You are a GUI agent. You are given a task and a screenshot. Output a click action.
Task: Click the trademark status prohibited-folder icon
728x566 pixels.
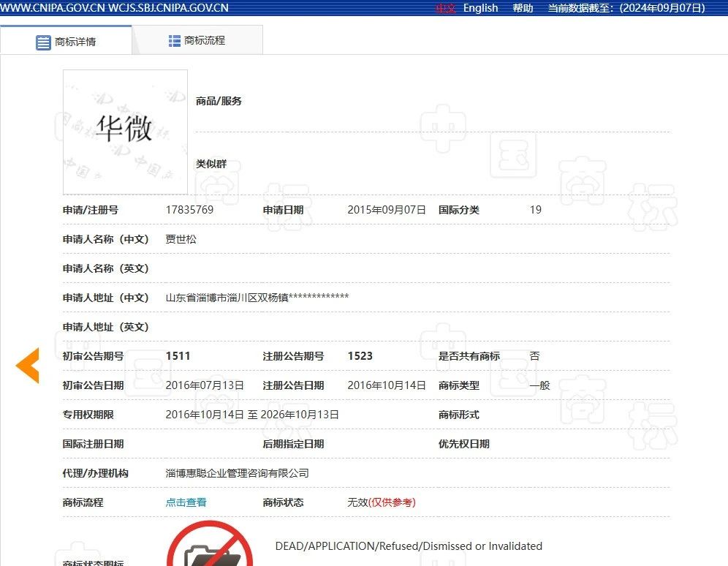[210, 543]
